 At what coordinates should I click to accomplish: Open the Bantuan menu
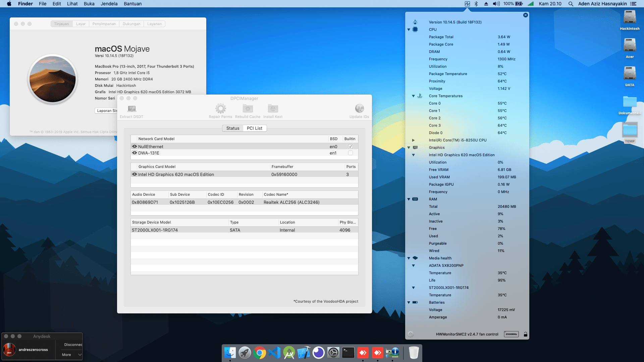tap(132, 4)
